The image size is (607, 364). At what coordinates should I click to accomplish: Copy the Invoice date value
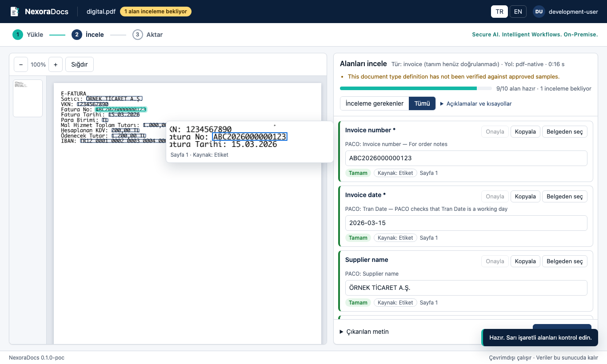tap(525, 196)
